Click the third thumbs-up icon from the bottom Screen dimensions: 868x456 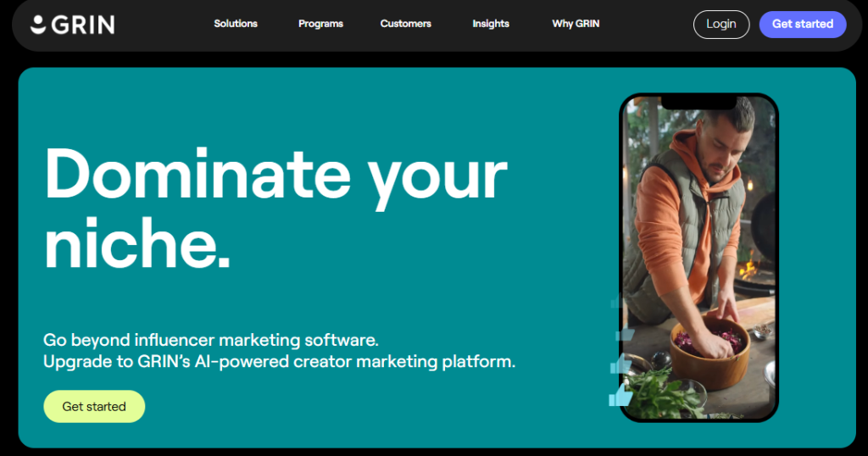pos(625,334)
